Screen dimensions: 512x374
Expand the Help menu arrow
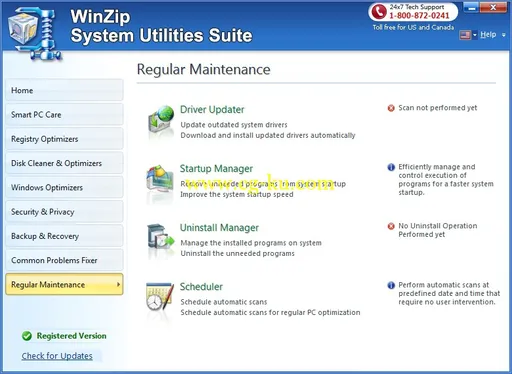click(504, 35)
